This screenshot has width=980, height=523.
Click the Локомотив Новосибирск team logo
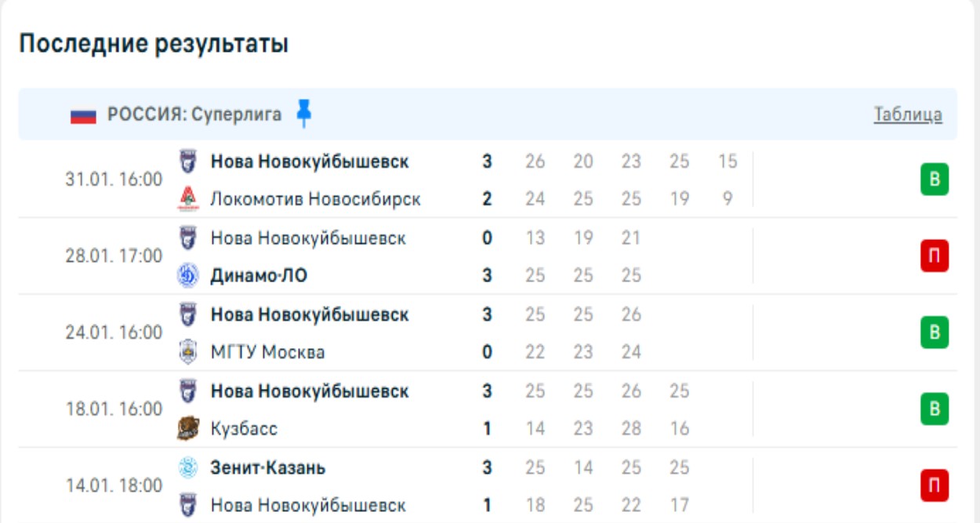click(188, 199)
